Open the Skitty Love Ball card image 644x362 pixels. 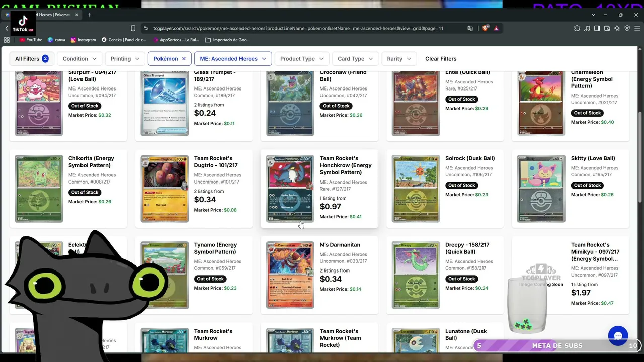tap(541, 189)
